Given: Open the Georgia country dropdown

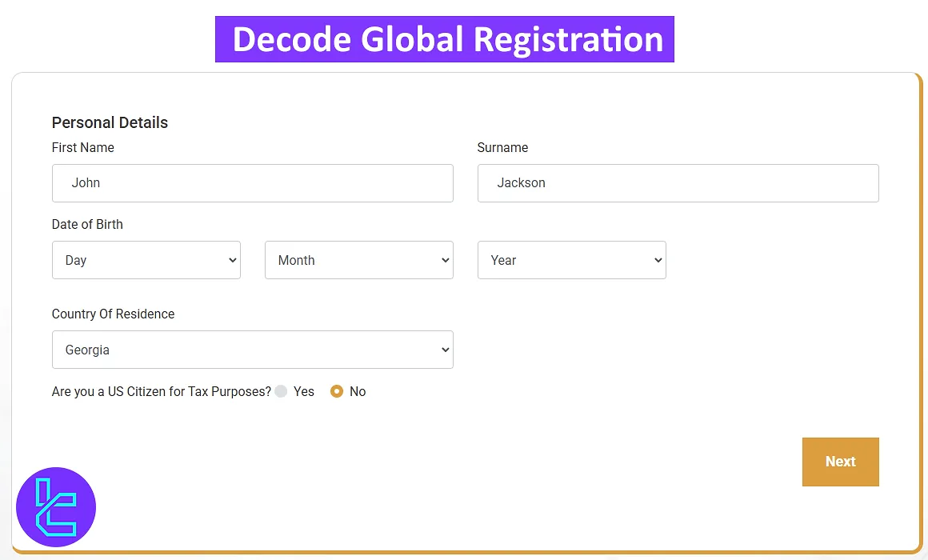Looking at the screenshot, I should pyautogui.click(x=253, y=350).
